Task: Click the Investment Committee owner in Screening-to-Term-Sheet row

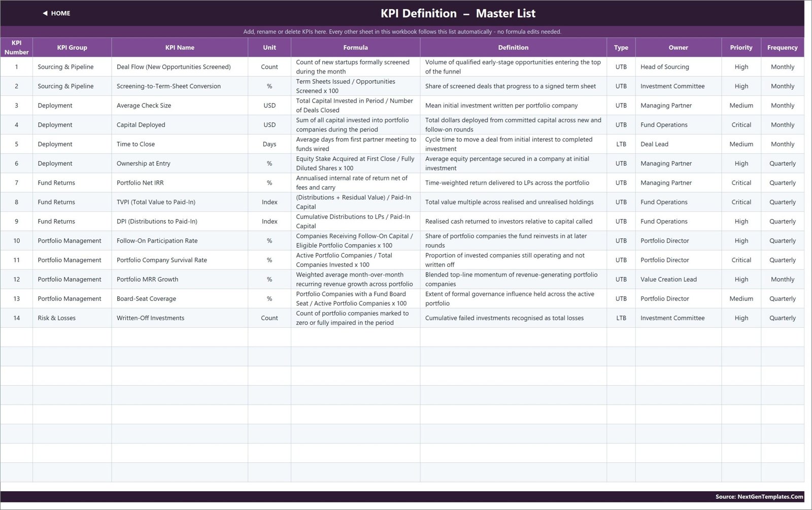Action: point(679,86)
